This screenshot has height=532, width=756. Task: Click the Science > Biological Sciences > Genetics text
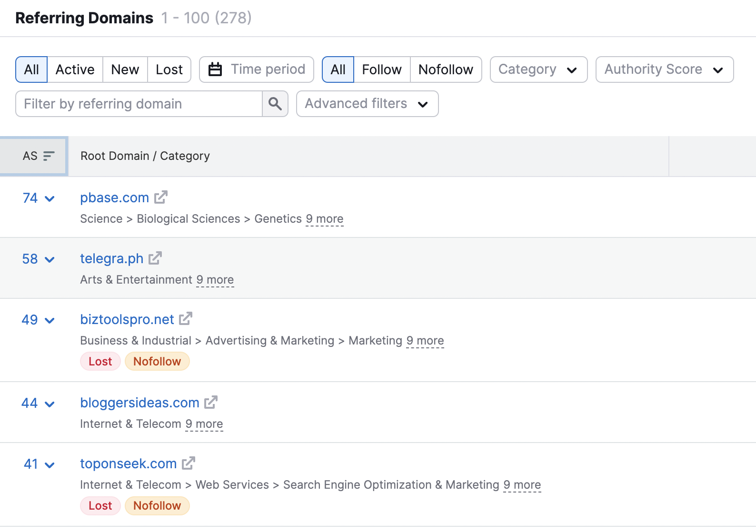[x=191, y=219]
